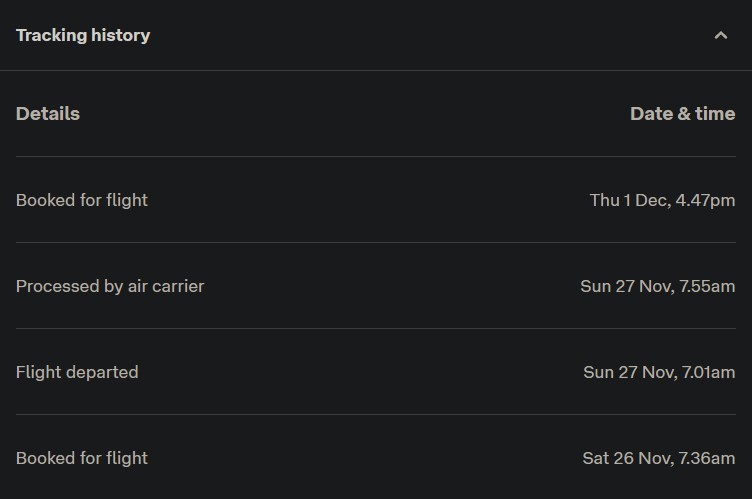Select the Details column header
The width and height of the screenshot is (752, 499).
(x=48, y=114)
